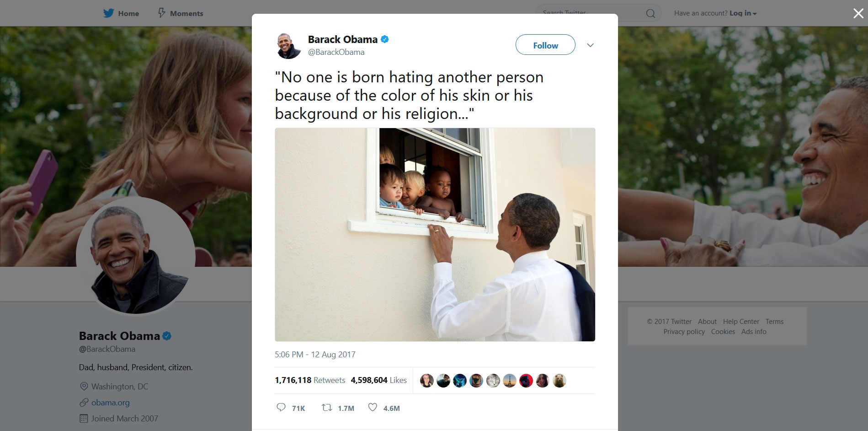This screenshot has height=431, width=868.
Task: Close the tweet overlay with X
Action: point(858,13)
